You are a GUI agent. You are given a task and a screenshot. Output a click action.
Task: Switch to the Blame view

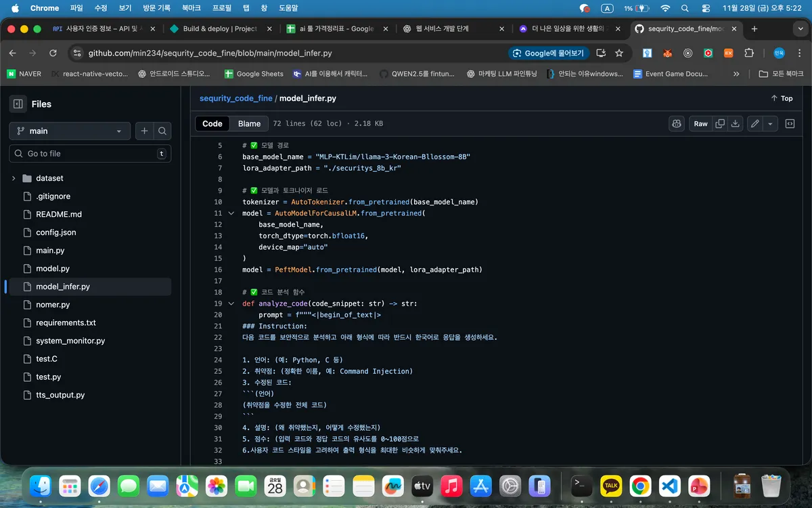click(249, 123)
